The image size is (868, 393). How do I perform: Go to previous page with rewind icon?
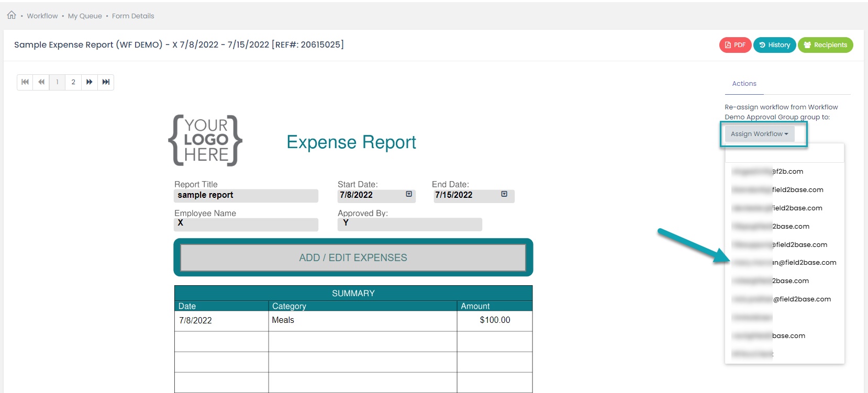(41, 82)
